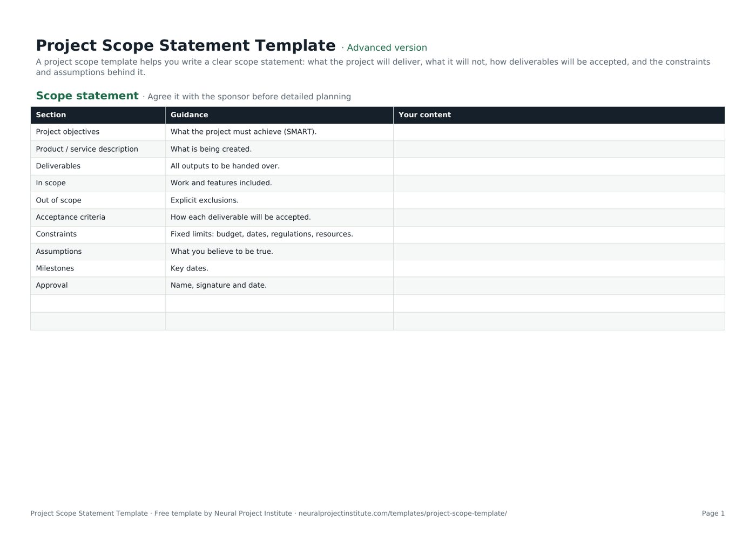Viewport: 756px width, 534px height.
Task: Click 'All outputs to be handed over.'
Action: 279,166
